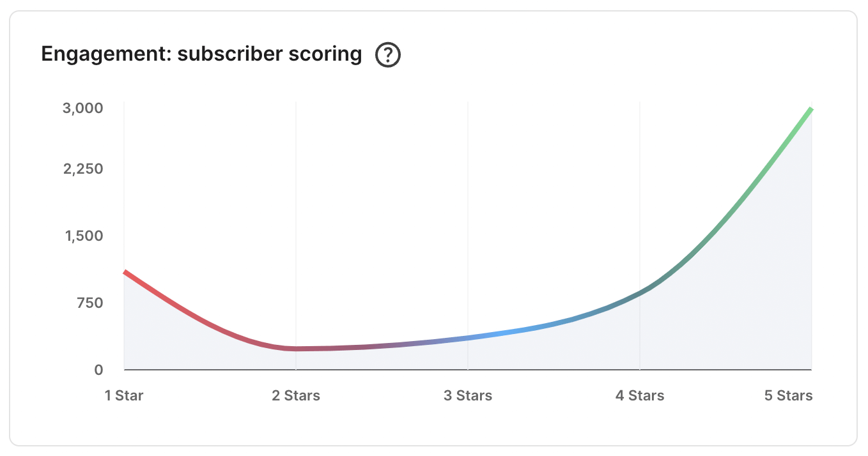The height and width of the screenshot is (456, 868).
Task: Click the curve point above 4 Stars
Action: click(640, 293)
